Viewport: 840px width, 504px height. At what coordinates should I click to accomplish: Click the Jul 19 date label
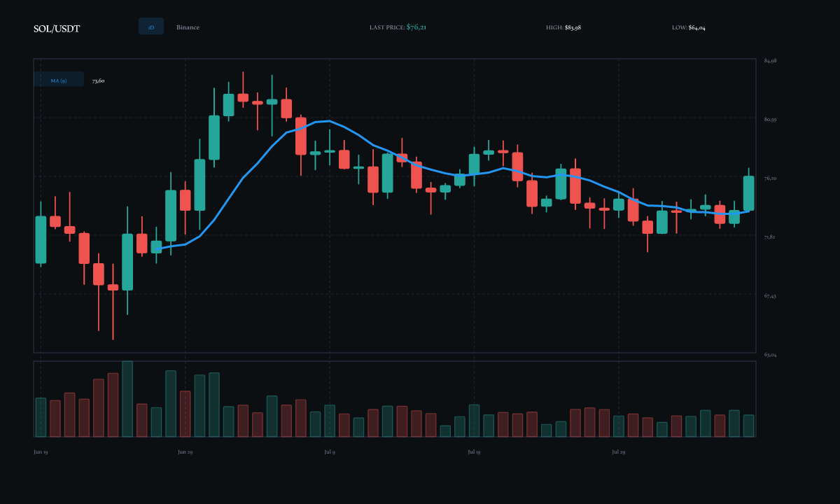click(474, 452)
